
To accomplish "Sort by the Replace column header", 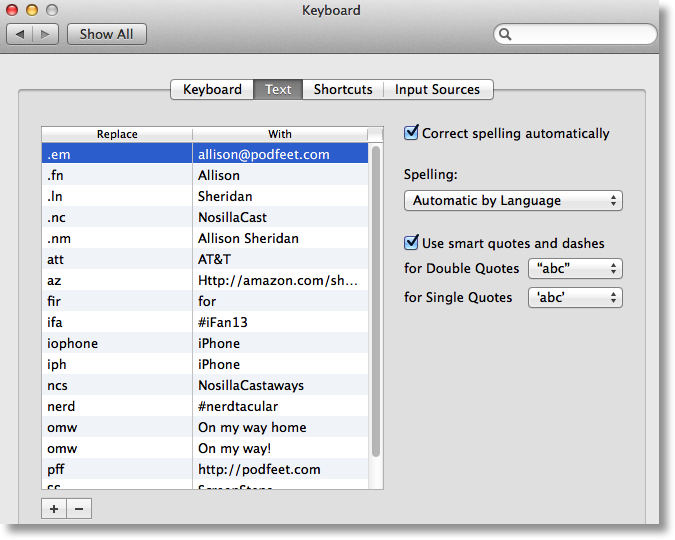I will (x=117, y=134).
